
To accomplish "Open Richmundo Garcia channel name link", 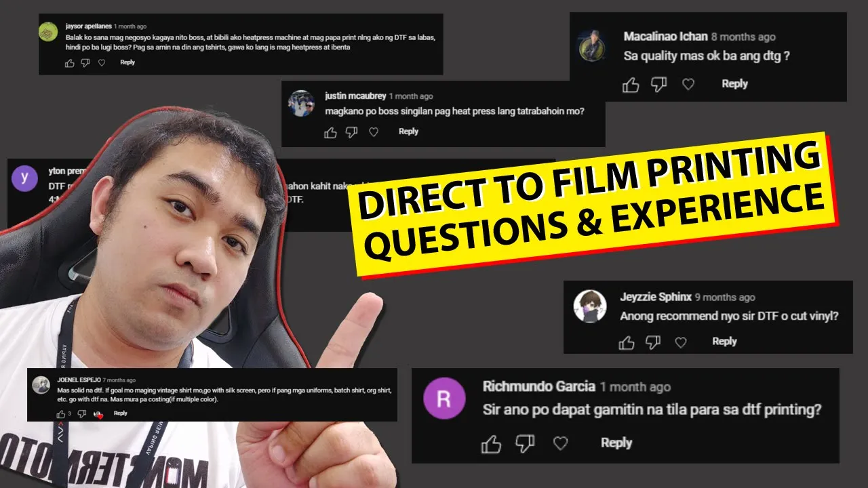I will (538, 387).
